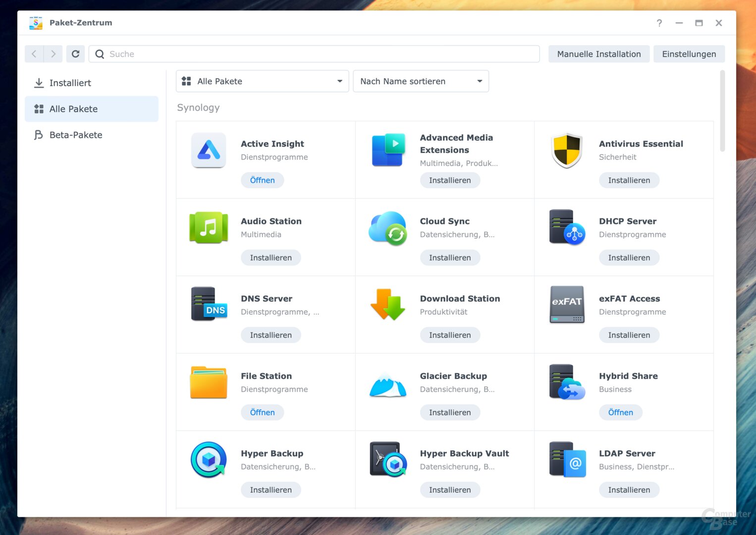Select Alle Pakete in the sidebar
Image resolution: width=756 pixels, height=535 pixels.
(92, 109)
